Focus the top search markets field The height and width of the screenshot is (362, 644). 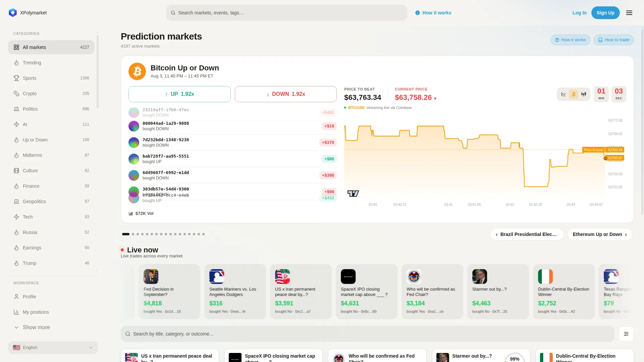[x=287, y=13]
